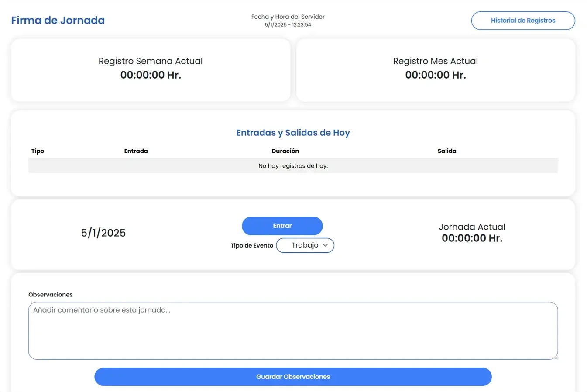Click the Tipo de Evento label
Image resolution: width=587 pixels, height=392 pixels.
click(x=252, y=245)
